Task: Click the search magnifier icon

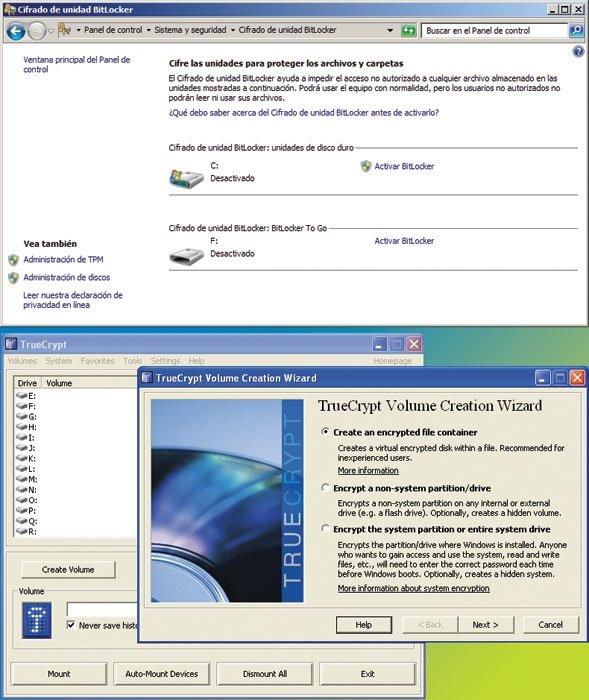Action: click(576, 30)
